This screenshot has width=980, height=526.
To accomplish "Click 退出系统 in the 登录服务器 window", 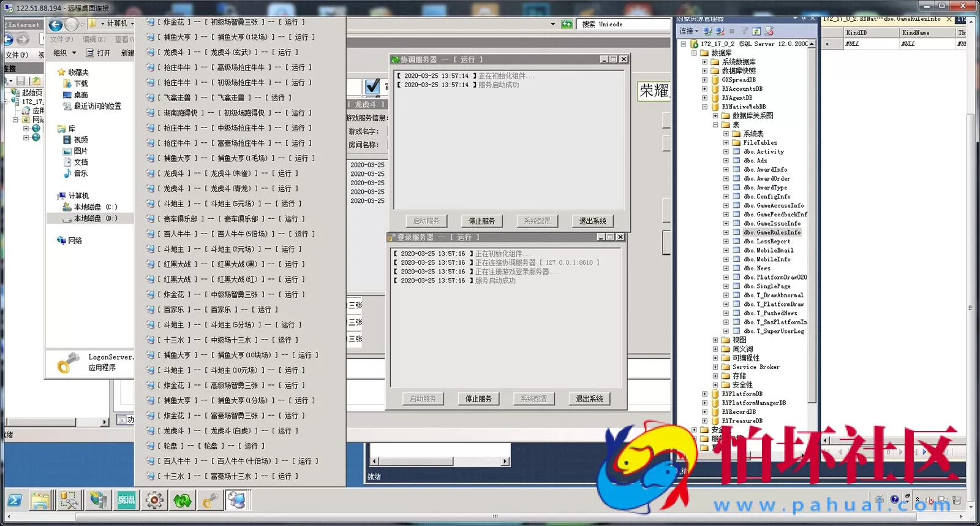I will tap(589, 399).
